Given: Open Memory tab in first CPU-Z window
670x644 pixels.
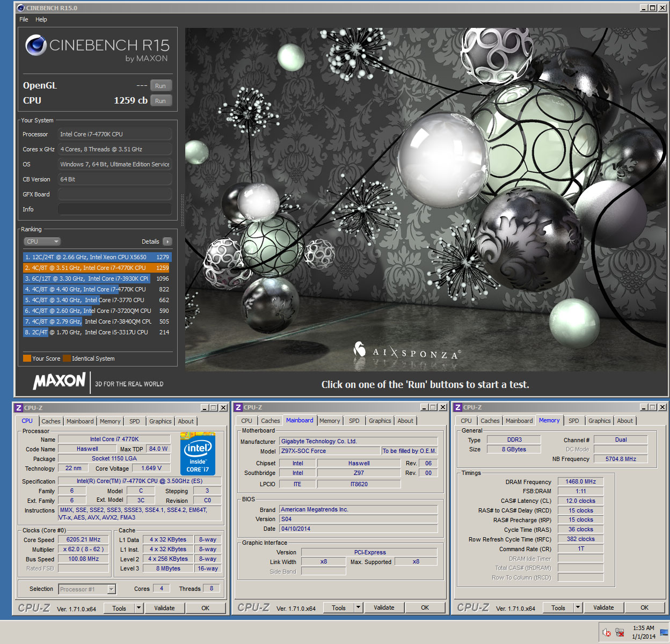Looking at the screenshot, I should coord(110,421).
